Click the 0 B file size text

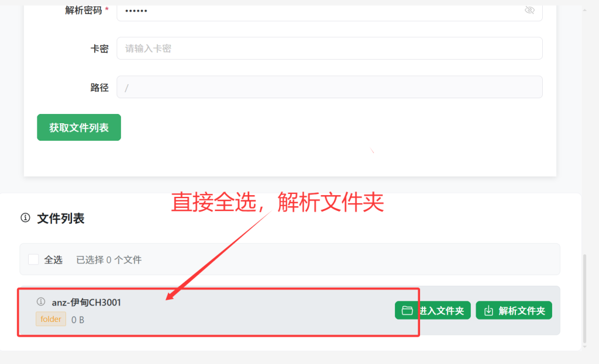pyautogui.click(x=78, y=320)
